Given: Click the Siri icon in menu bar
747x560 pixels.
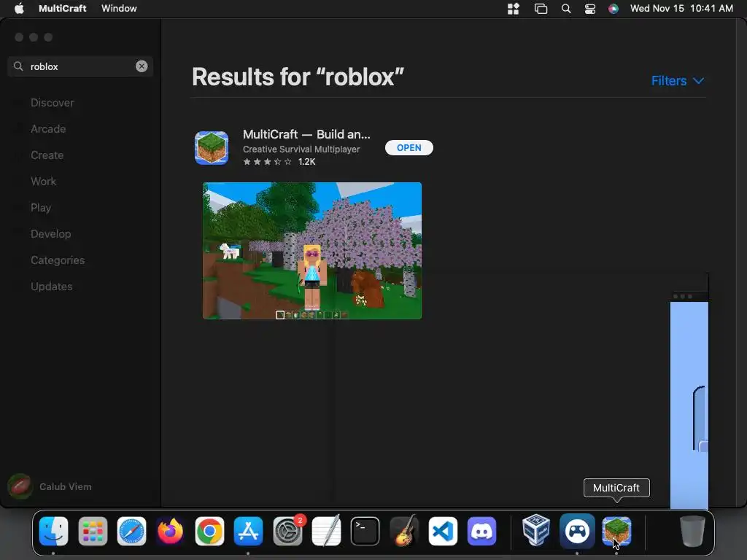Looking at the screenshot, I should tap(613, 9).
